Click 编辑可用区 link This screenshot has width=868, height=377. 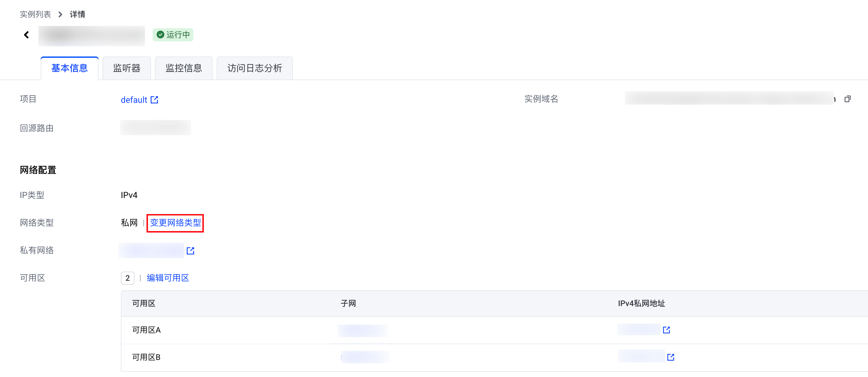[168, 278]
